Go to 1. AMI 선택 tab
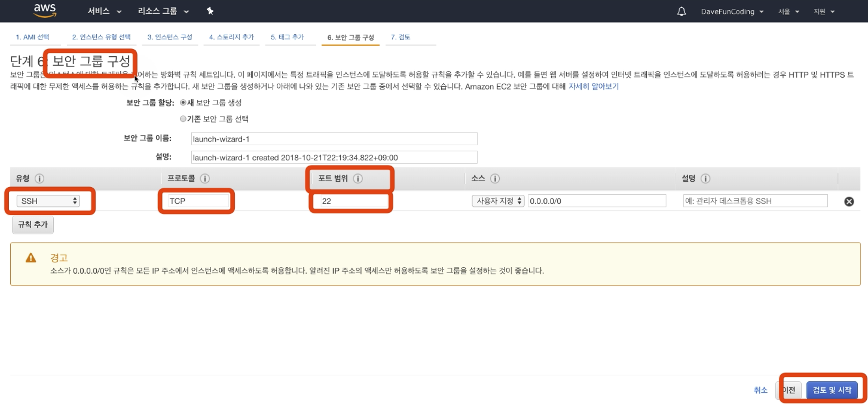Screen dimensions: 868x410 pyautogui.click(x=32, y=37)
